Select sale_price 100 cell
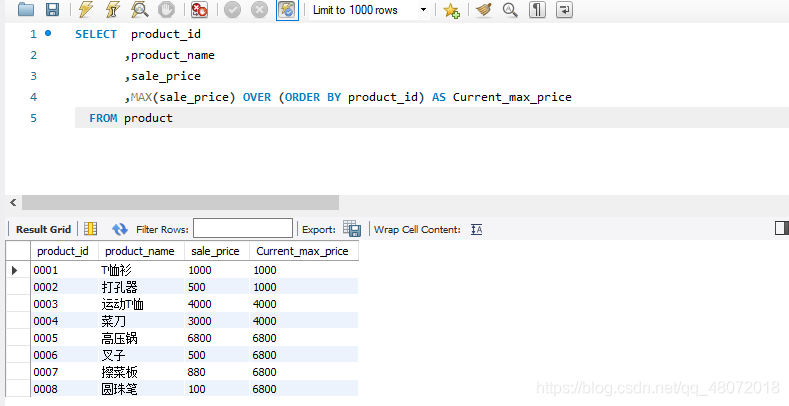The image size is (789, 406). point(217,389)
